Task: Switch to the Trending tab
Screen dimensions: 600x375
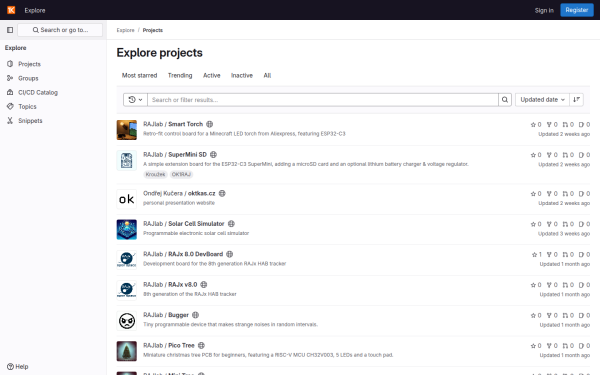Action: 180,75
